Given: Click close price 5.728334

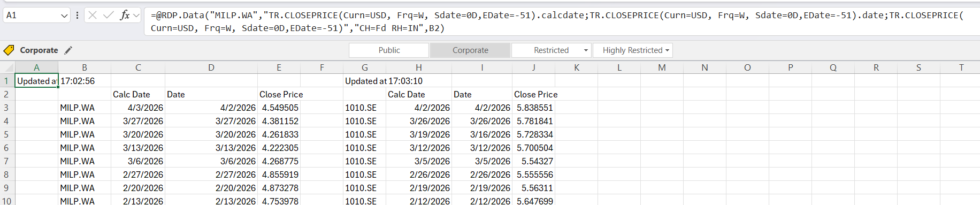Looking at the screenshot, I should click(533, 134).
